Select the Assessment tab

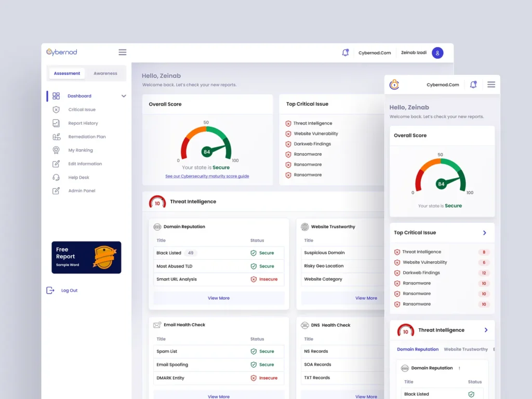(67, 73)
